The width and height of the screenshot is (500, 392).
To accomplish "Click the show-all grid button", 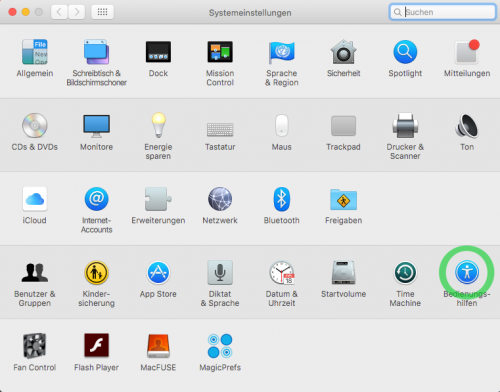I will pos(102,12).
